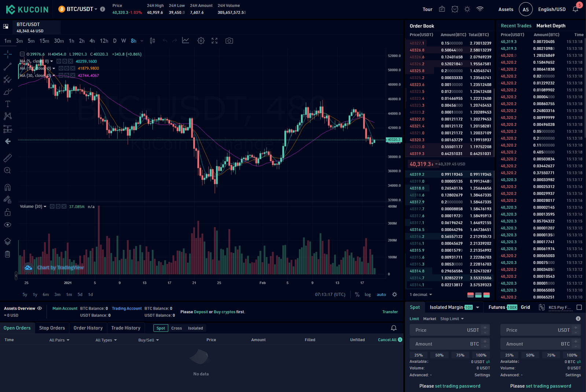
Task: Take a chart snapshot with camera icon
Action: tap(229, 41)
